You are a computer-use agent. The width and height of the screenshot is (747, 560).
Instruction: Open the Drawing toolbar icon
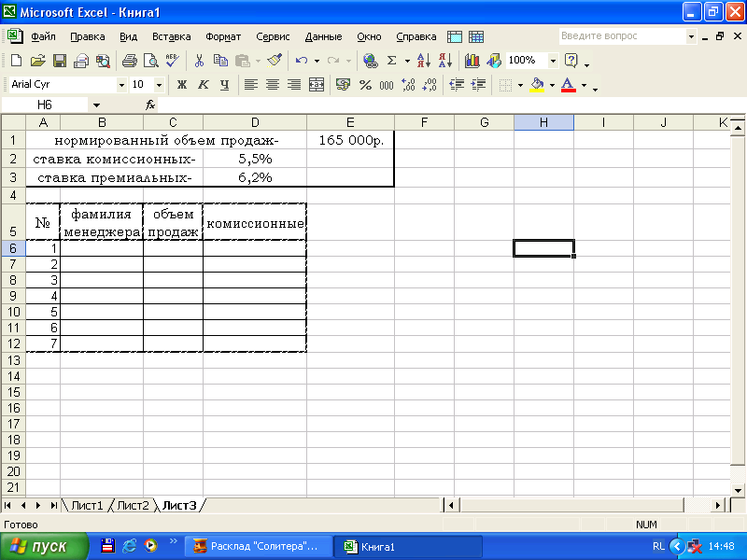coord(494,61)
